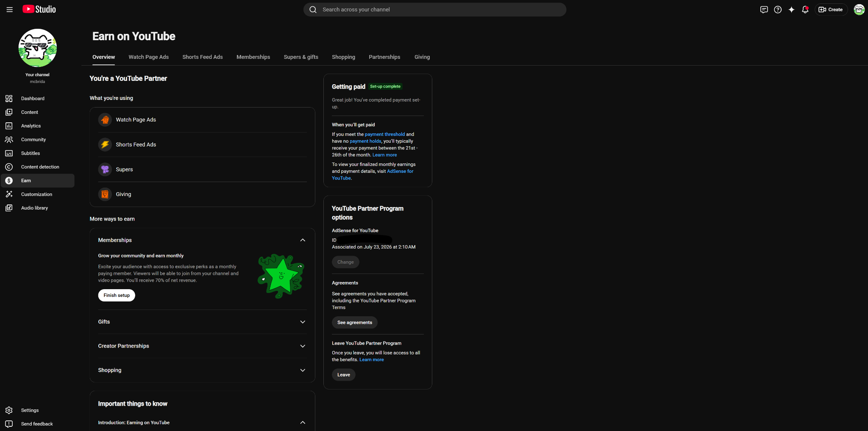The image size is (868, 431).
Task: Click the large channel profile picture
Action: click(x=37, y=48)
